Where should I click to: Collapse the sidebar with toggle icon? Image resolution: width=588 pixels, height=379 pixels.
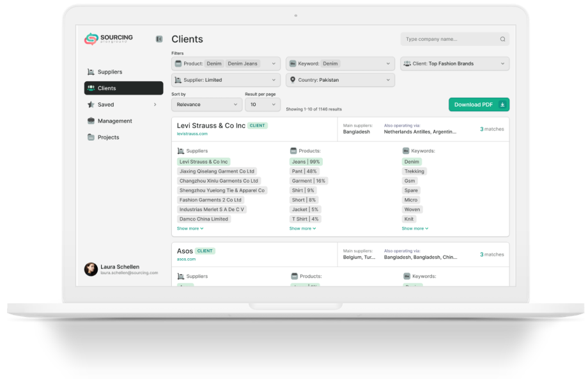(159, 39)
